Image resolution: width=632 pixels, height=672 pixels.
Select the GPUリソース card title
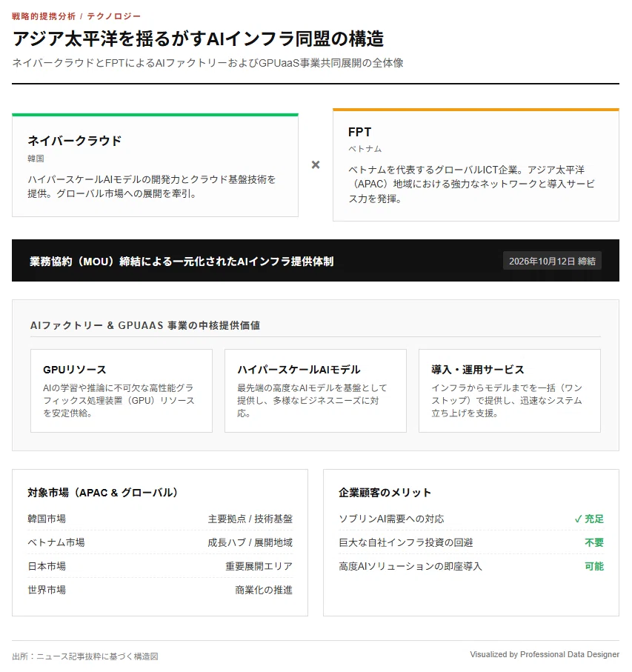coord(75,370)
